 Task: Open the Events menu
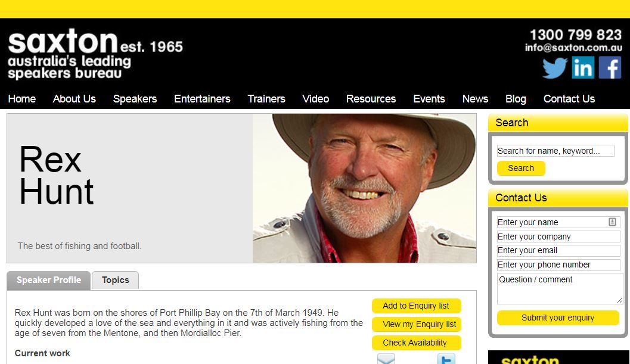pos(429,99)
